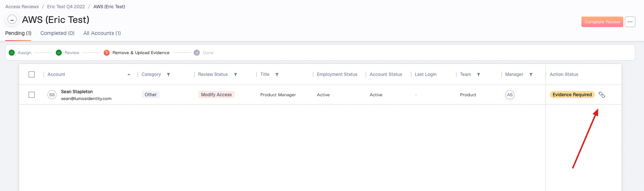Open the Title column filter
The width and height of the screenshot is (644, 191).
[277, 74]
